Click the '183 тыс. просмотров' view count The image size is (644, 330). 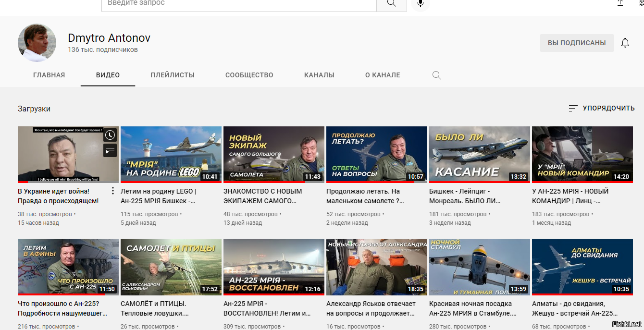pos(560,214)
